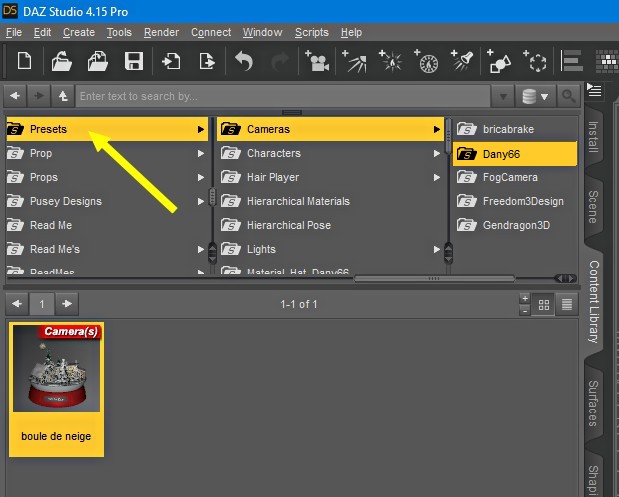Create a new point light

(x=390, y=61)
